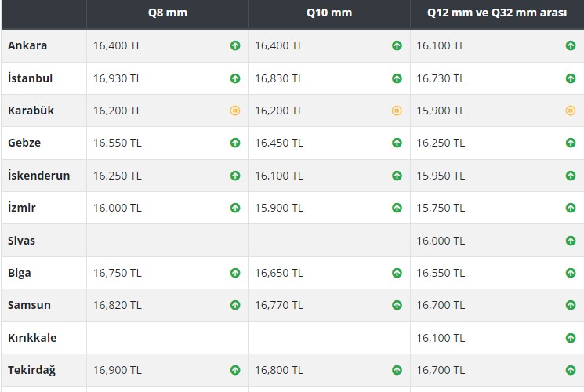584x392 pixels.
Task: Click the green up arrow for Tekirdağ Q8 mm
Action: pos(235,370)
